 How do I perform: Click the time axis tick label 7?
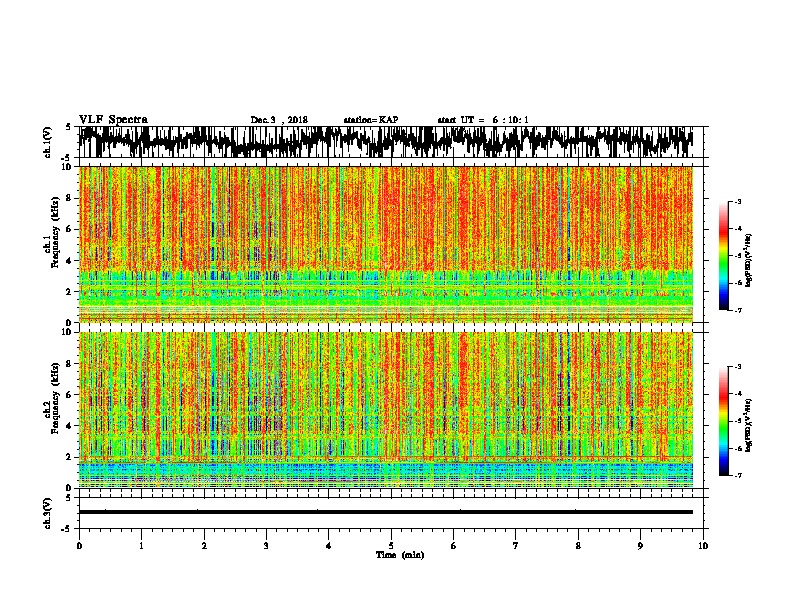[x=516, y=546]
